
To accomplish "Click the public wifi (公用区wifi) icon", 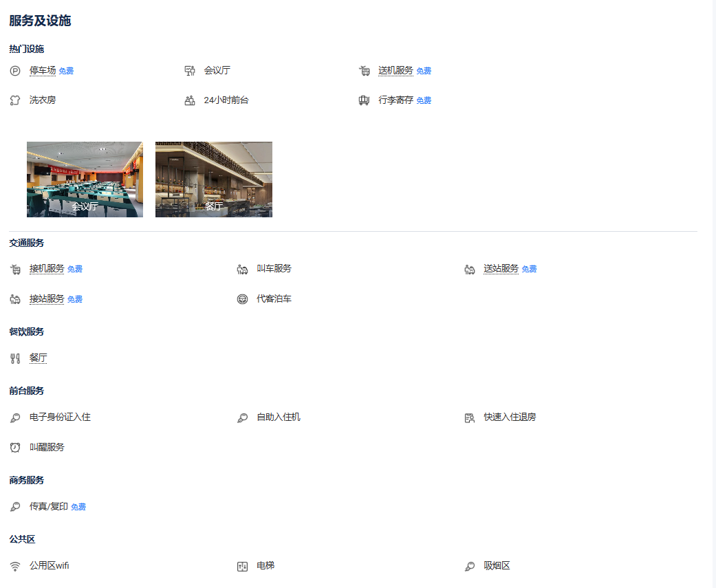I will [x=15, y=567].
